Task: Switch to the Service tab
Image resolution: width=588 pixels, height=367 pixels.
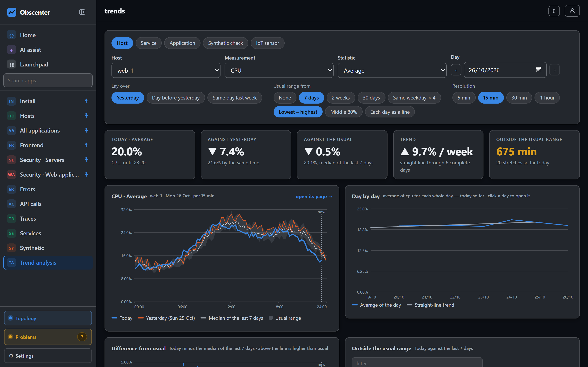Action: pyautogui.click(x=148, y=43)
